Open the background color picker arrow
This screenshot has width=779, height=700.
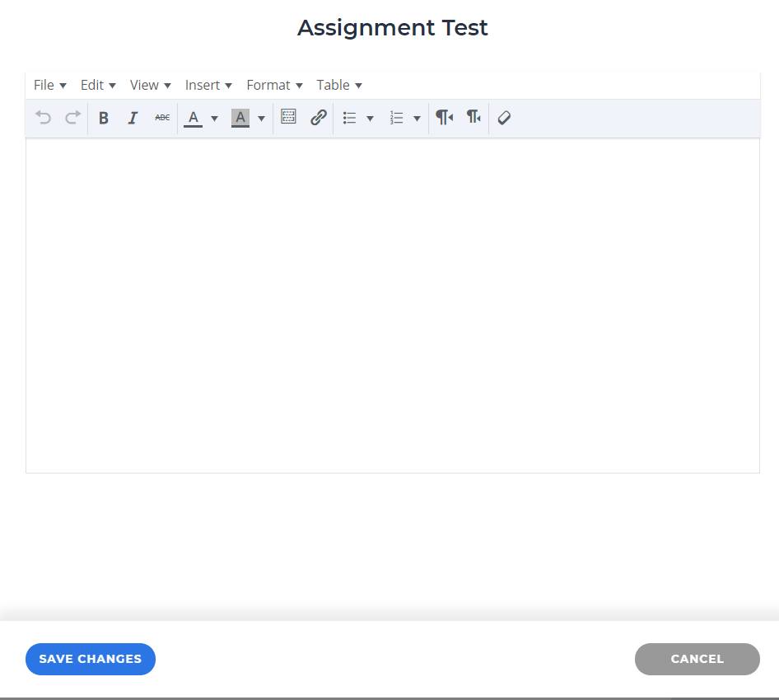261,119
